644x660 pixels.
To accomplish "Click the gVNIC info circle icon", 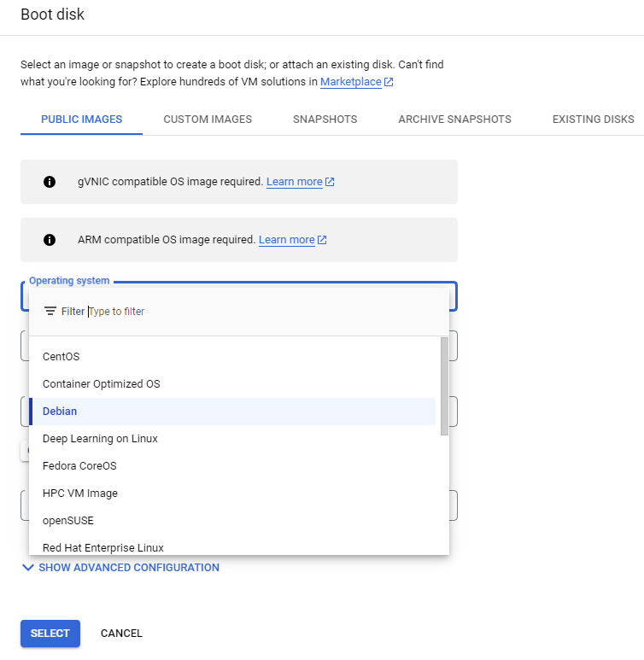I will pyautogui.click(x=50, y=182).
